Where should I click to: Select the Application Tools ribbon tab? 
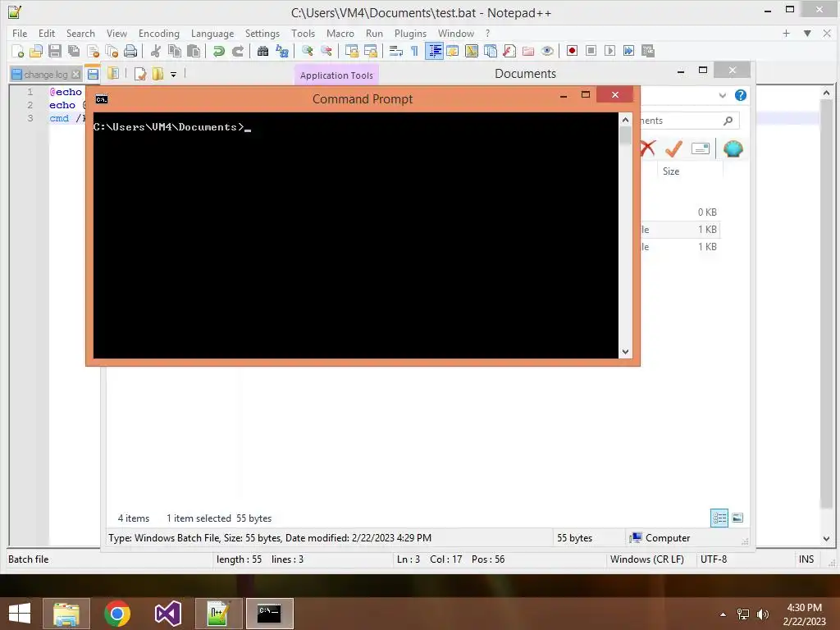[336, 75]
